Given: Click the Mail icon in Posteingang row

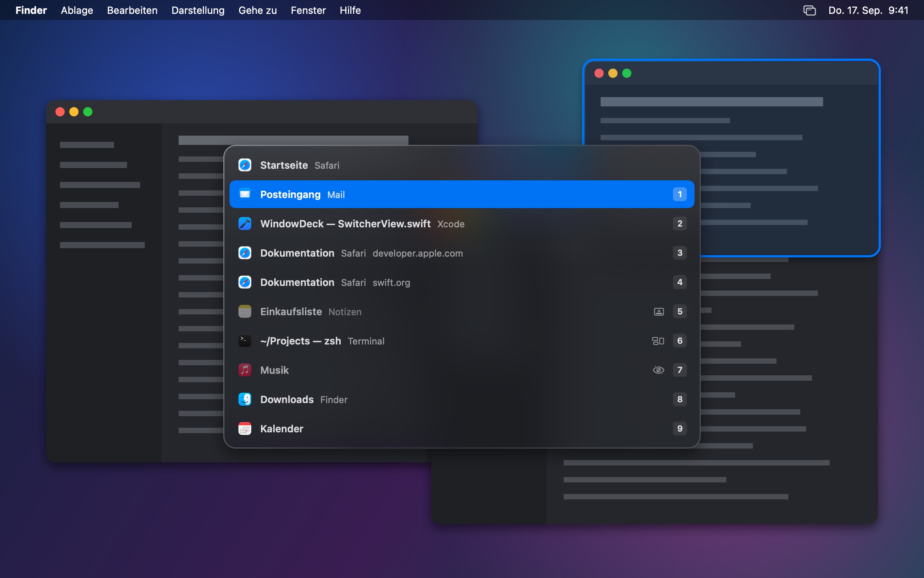Looking at the screenshot, I should click(245, 194).
